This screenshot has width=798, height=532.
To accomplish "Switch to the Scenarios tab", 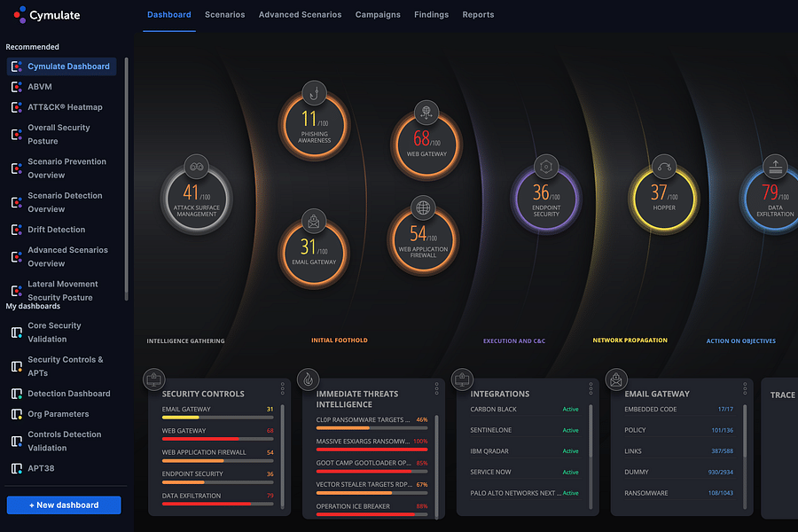I will click(x=224, y=14).
